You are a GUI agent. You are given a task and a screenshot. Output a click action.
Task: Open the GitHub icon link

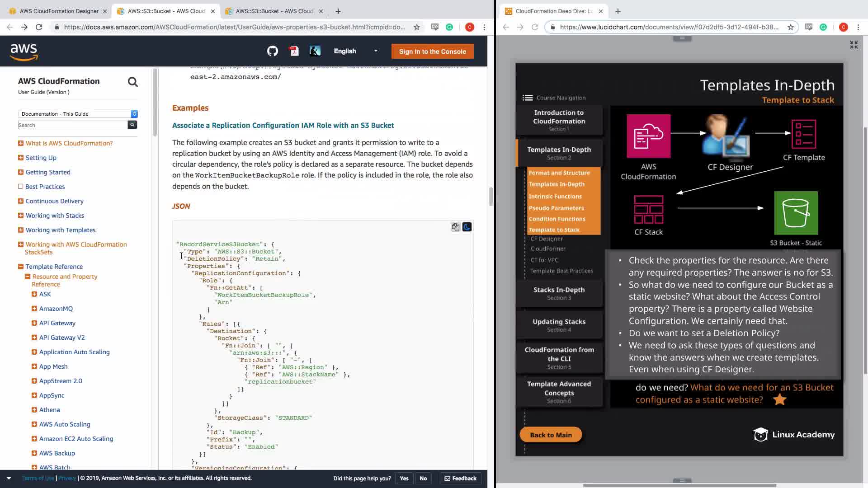coord(272,51)
